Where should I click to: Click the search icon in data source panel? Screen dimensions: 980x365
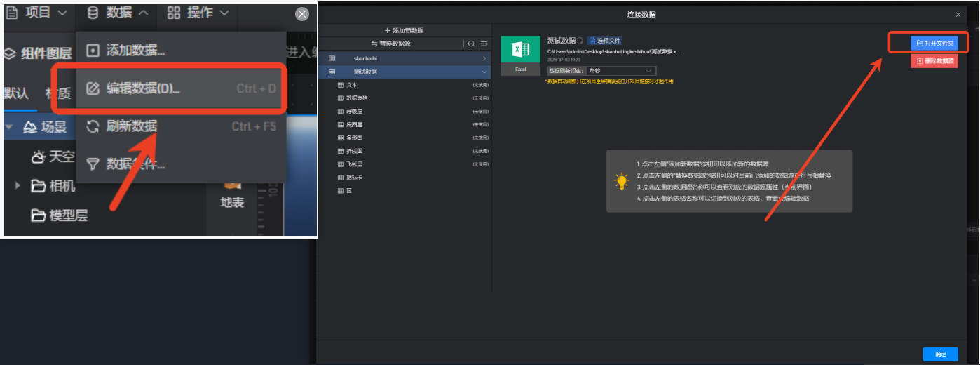tap(472, 44)
